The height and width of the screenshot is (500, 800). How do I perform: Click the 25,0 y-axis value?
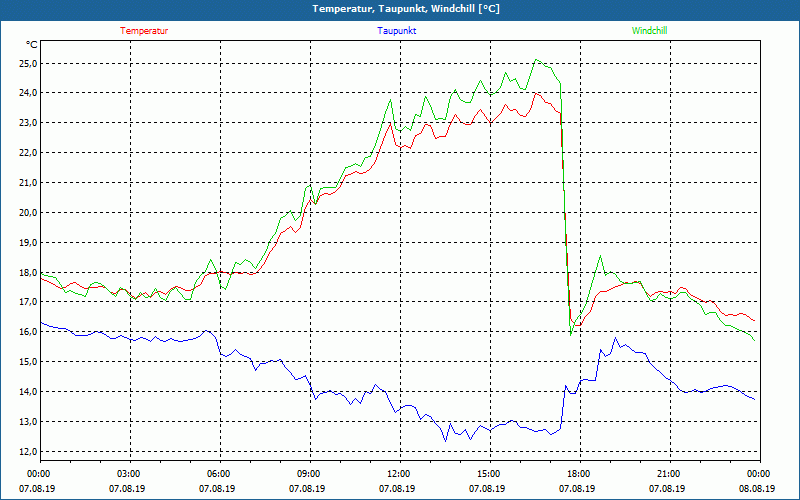28,63
